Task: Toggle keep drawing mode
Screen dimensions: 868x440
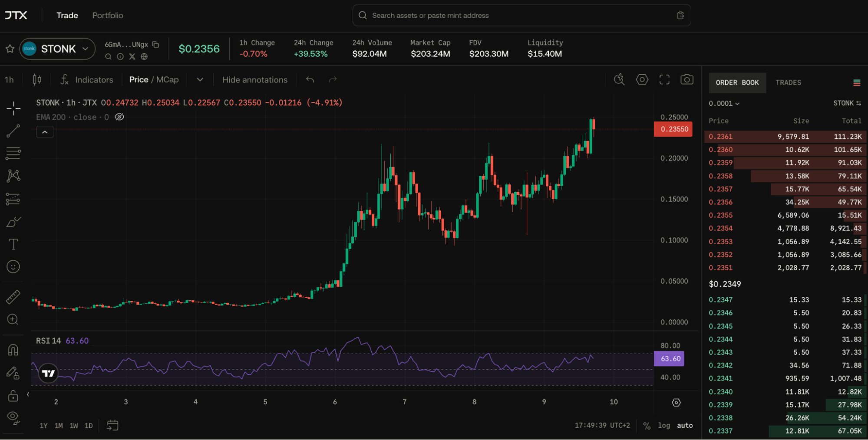Action: [13, 373]
